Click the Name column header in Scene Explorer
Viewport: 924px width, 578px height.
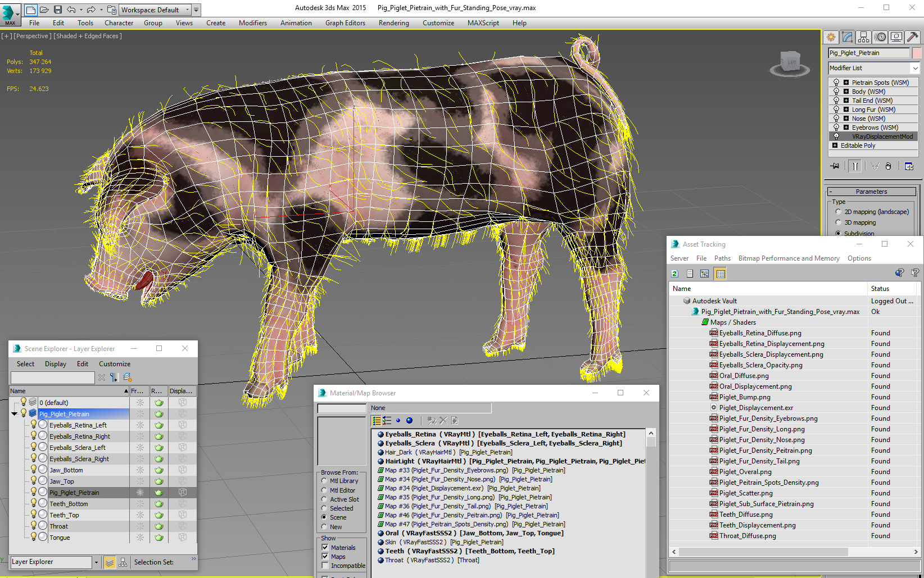click(x=69, y=391)
